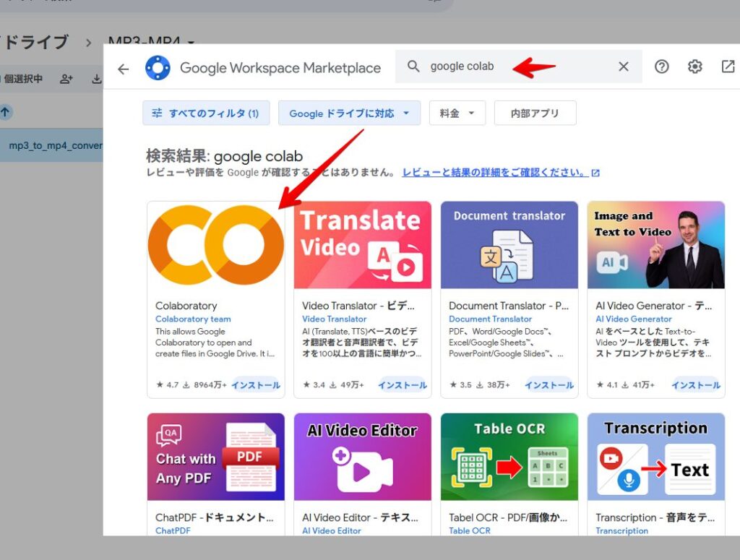The width and height of the screenshot is (740, 560).
Task: Open the Translate Video app thumbnail
Action: [363, 245]
